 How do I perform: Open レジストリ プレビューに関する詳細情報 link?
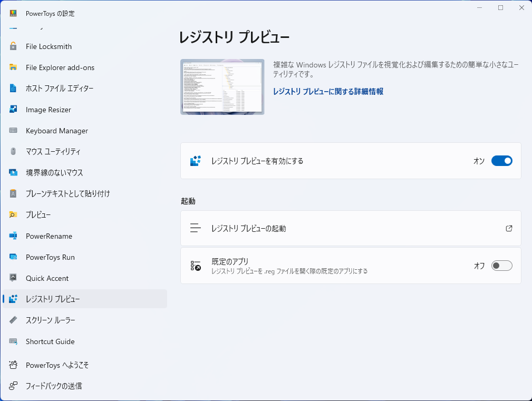(328, 92)
